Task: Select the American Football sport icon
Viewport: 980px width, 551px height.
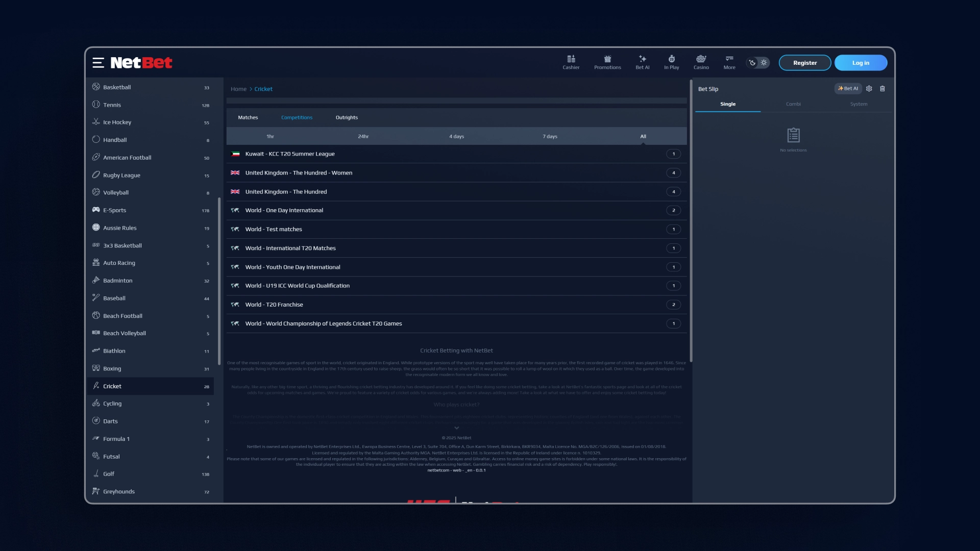Action: tap(96, 157)
